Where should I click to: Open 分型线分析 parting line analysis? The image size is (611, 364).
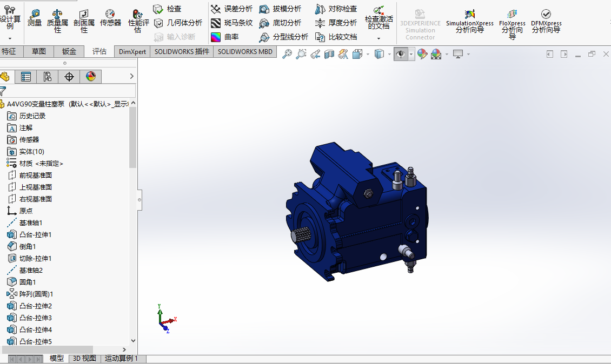pos(284,37)
